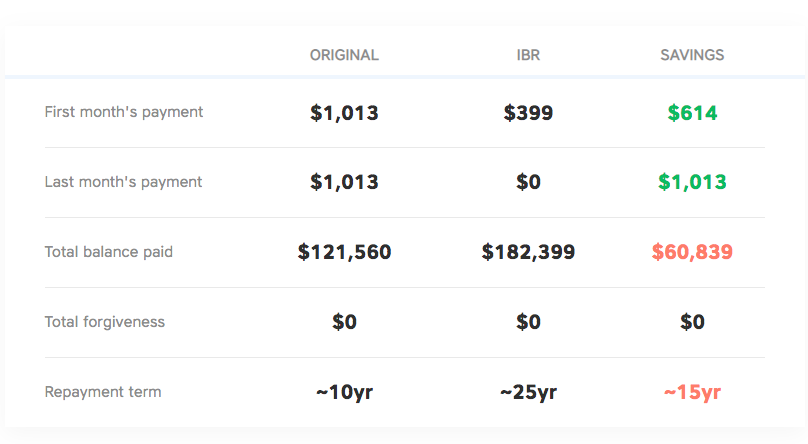Click the IBR column header

[x=528, y=55]
